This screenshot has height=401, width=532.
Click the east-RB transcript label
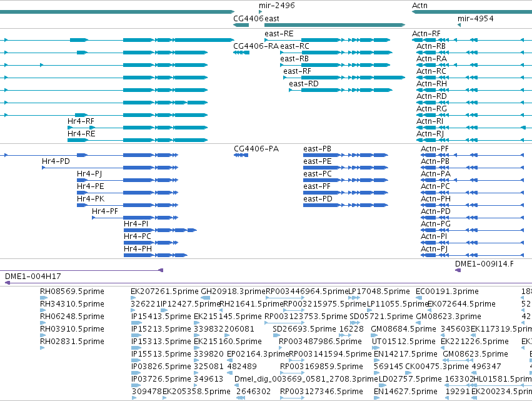294,59
